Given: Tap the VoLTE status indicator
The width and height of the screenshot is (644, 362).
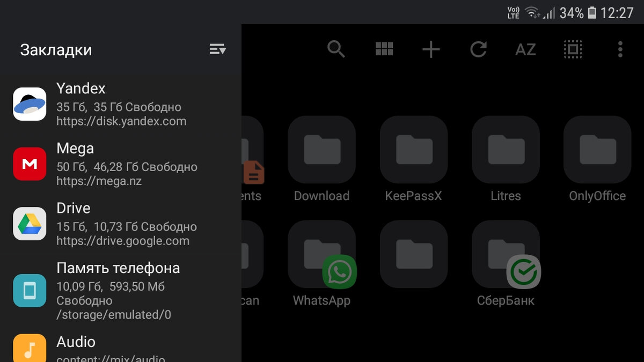Looking at the screenshot, I should coord(514,12).
